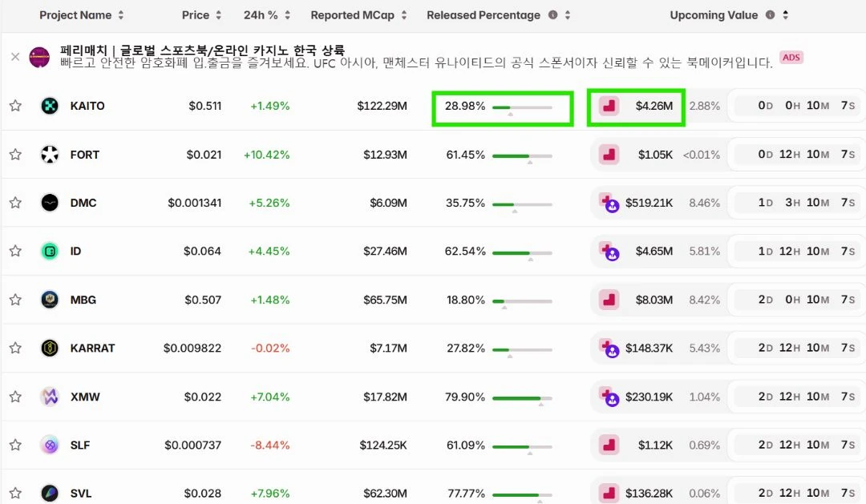The width and height of the screenshot is (866, 504).
Task: Open the MBG token logo
Action: (x=50, y=299)
